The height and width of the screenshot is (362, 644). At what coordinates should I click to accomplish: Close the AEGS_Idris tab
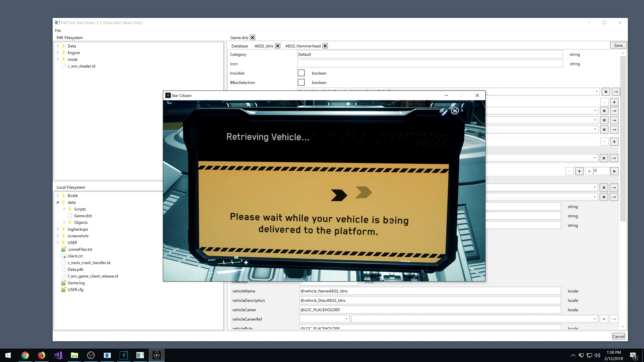click(278, 46)
